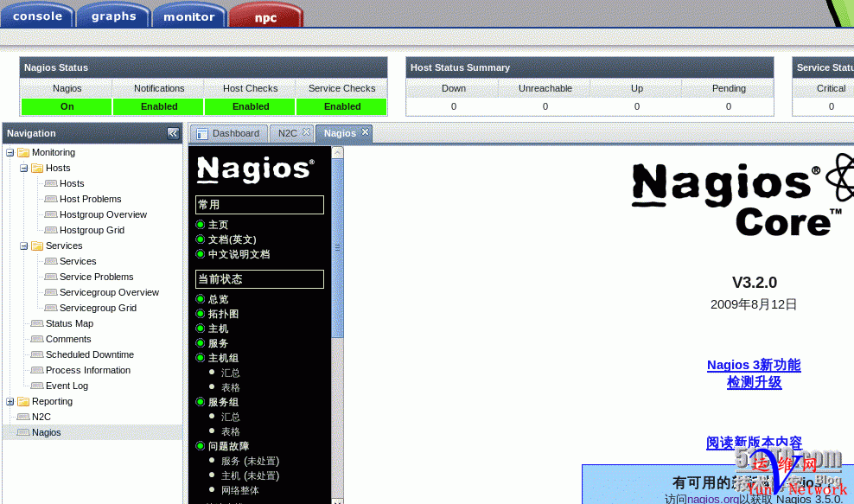Viewport: 854px width, 504px height.
Task: Click the Service Checks Enabled cell
Action: point(342,107)
